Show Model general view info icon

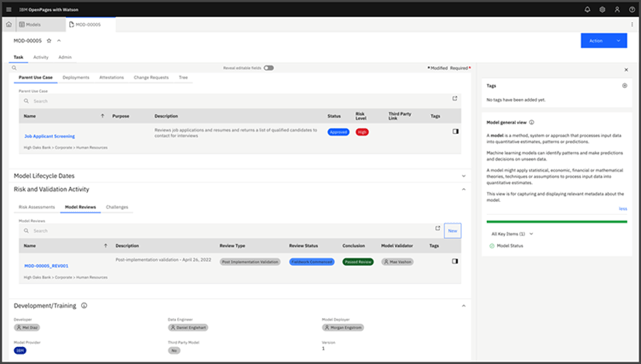tap(532, 122)
